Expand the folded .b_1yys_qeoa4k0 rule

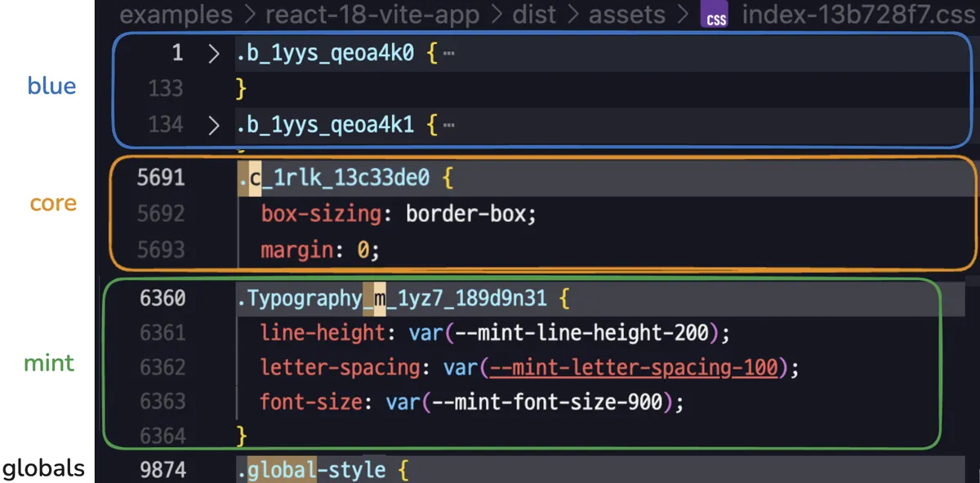click(214, 55)
